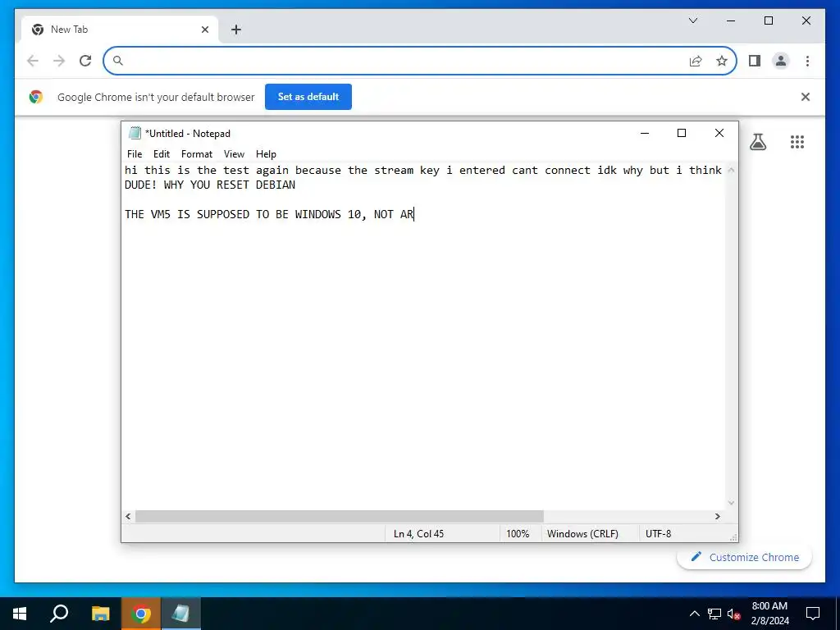The image size is (840, 630).
Task: Click the Notepad title bar icon
Action: (x=135, y=134)
